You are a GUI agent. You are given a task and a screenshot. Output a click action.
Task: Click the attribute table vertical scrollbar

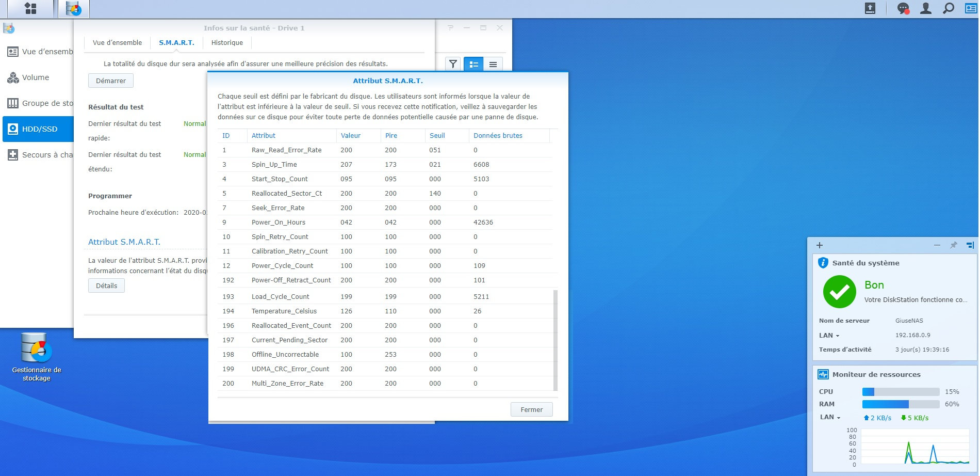pos(556,340)
